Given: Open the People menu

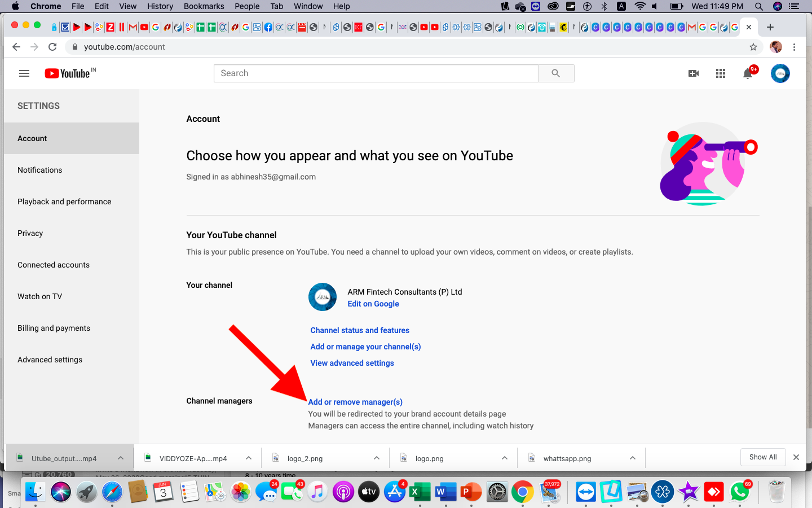Looking at the screenshot, I should [247, 6].
